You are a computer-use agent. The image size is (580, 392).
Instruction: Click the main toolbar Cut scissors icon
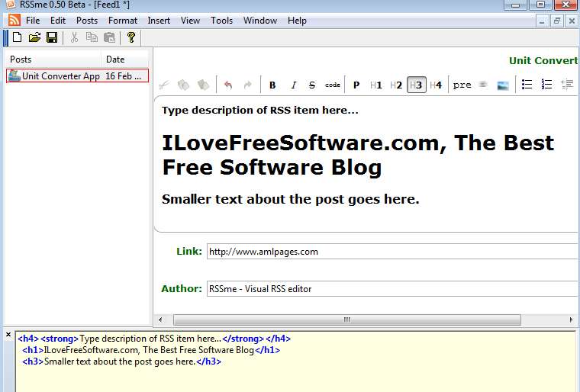click(x=74, y=37)
